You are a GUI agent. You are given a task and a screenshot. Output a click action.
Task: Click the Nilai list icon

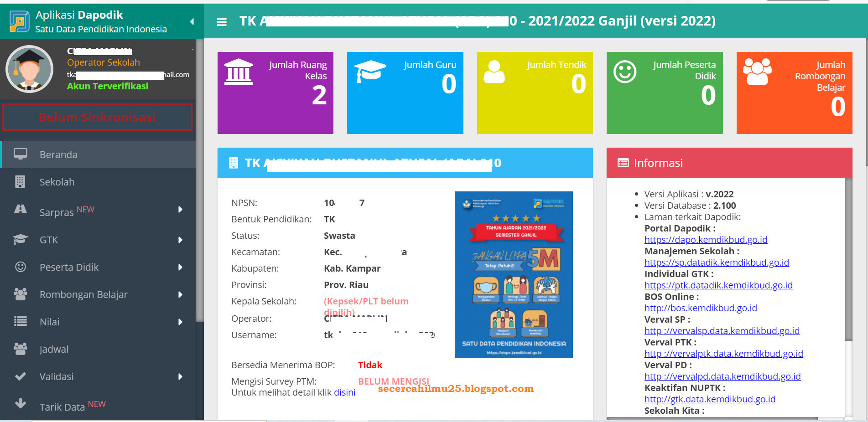[21, 321]
